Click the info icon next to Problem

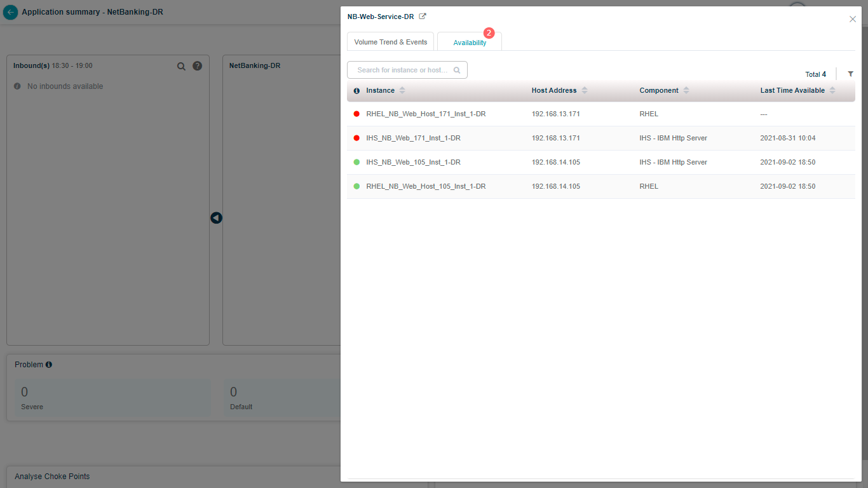click(49, 365)
